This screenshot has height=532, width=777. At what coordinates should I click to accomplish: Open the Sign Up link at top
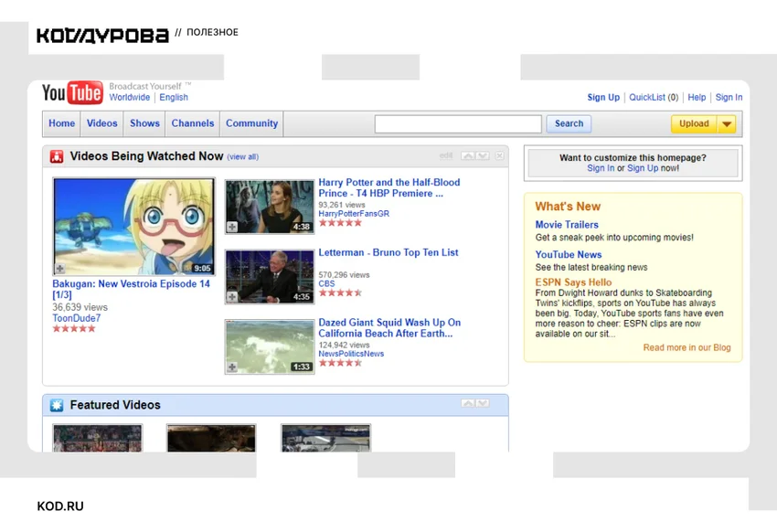[603, 97]
